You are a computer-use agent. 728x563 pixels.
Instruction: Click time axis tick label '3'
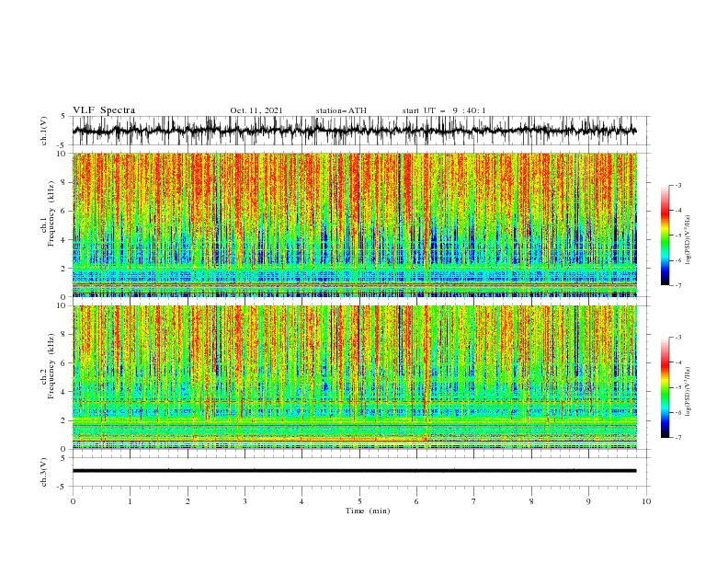tap(245, 501)
